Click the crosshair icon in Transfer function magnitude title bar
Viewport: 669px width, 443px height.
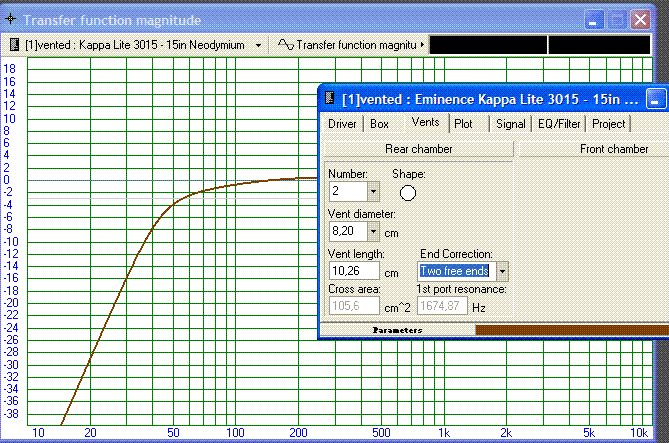11,19
